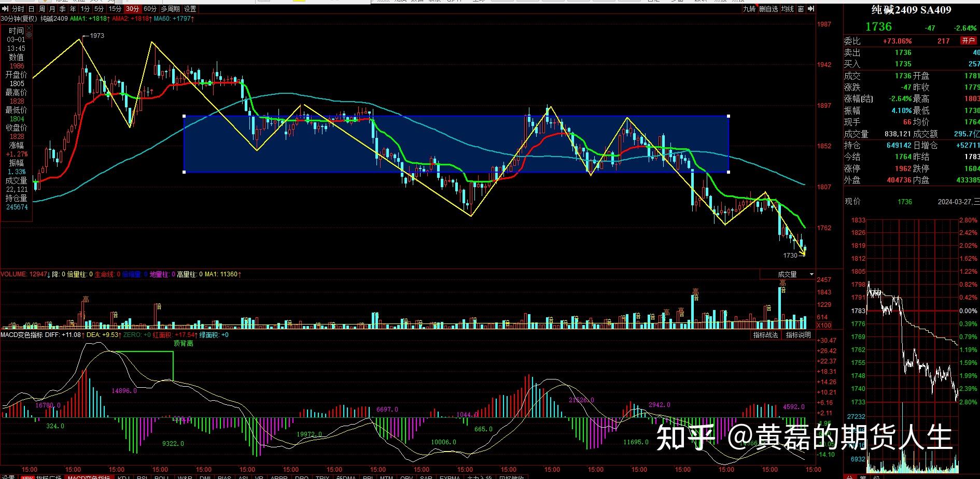Click the AMA2: +1818 indicator label
Viewport: 980px width, 479px height.
pyautogui.click(x=133, y=19)
